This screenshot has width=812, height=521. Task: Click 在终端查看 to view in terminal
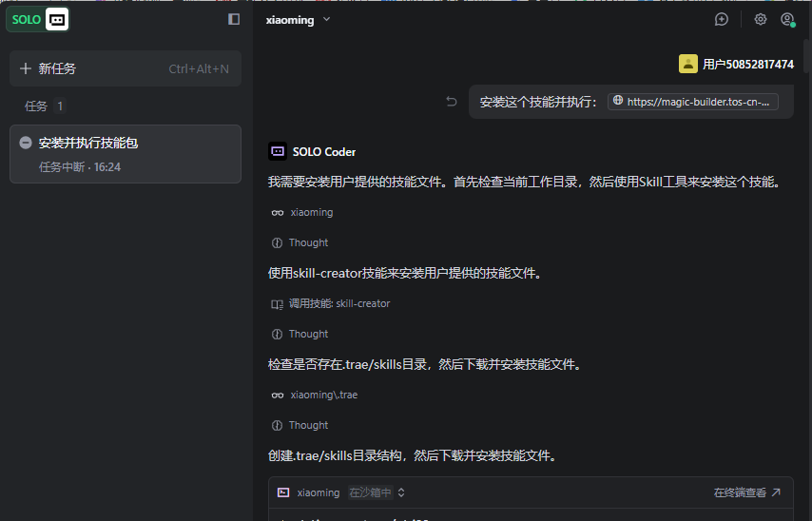click(747, 492)
